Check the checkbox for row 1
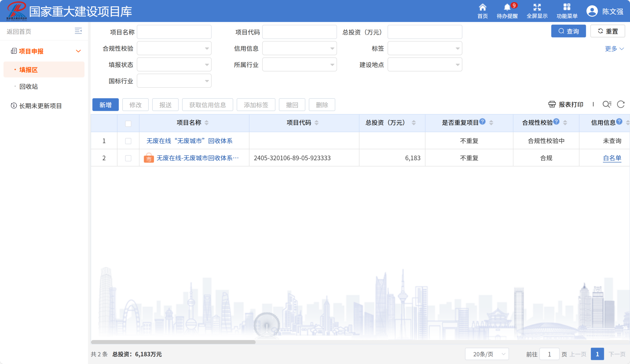Image resolution: width=630 pixels, height=364 pixels. pyautogui.click(x=128, y=141)
